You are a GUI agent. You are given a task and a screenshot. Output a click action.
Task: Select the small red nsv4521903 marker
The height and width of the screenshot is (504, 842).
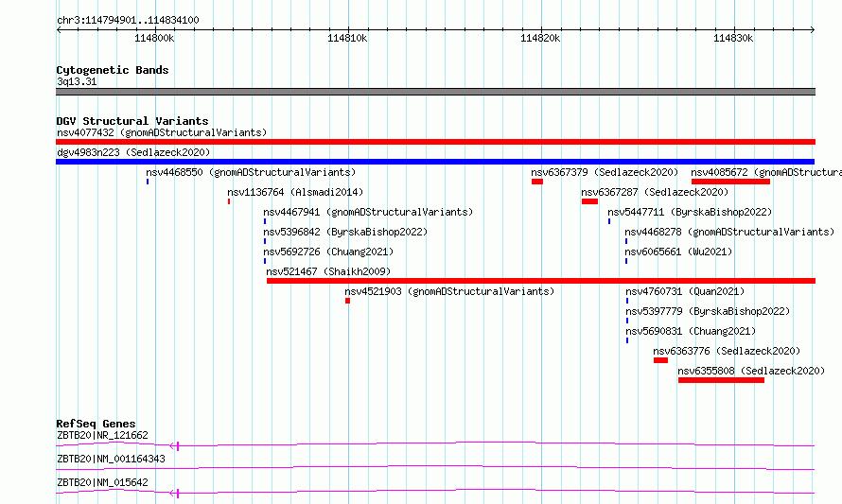tap(347, 301)
